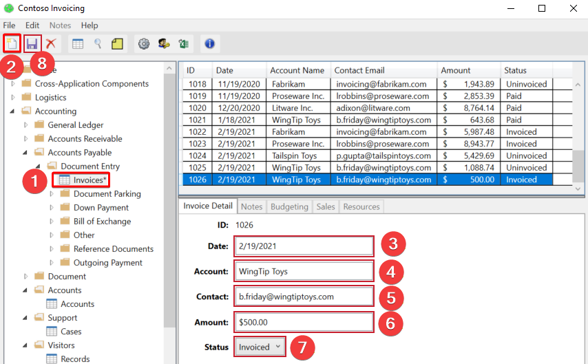Open the File menu
The image size is (588, 364).
(x=9, y=25)
